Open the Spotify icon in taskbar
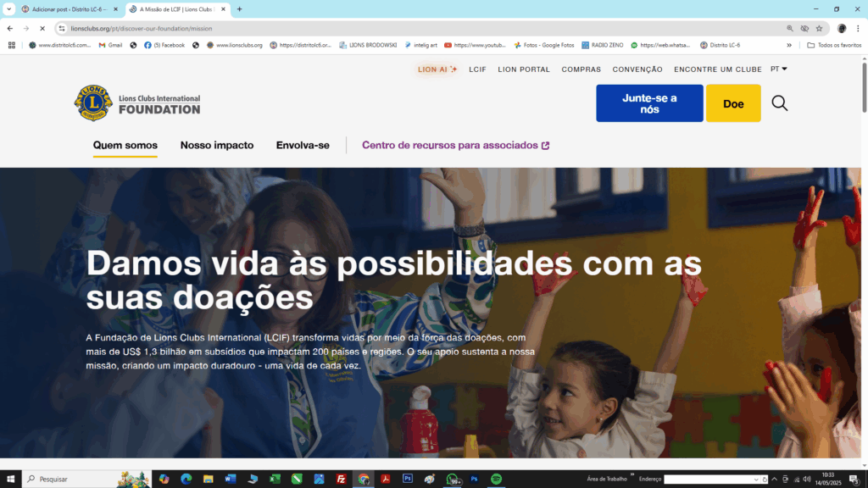The height and width of the screenshot is (488, 868). click(496, 479)
